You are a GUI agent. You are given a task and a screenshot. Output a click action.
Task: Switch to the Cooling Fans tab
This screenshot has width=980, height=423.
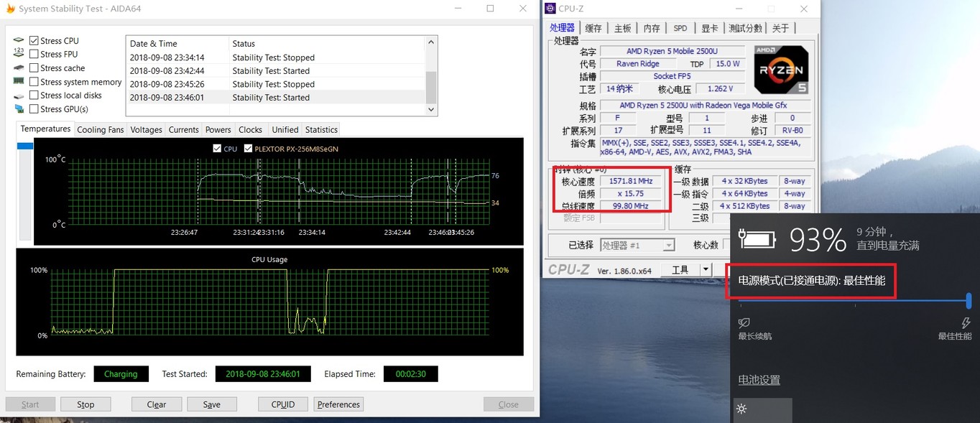pos(100,130)
